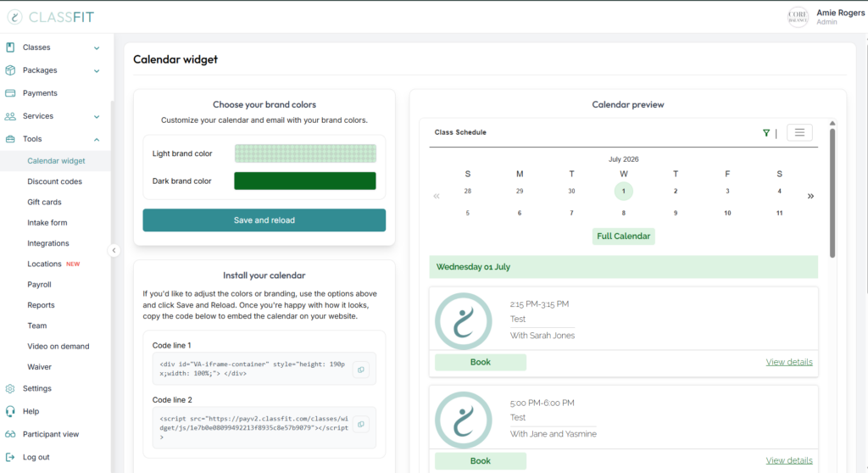Select date 2 in the calendar
868x473 pixels.
[x=676, y=191]
